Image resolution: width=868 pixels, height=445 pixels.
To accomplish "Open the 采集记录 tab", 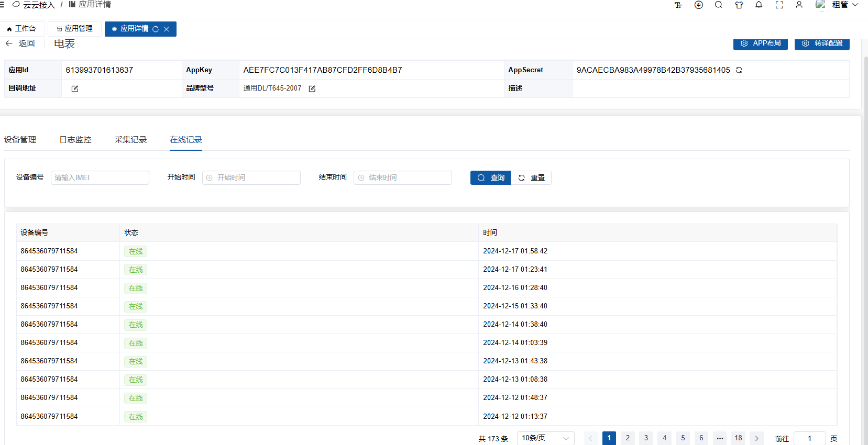I will click(130, 140).
